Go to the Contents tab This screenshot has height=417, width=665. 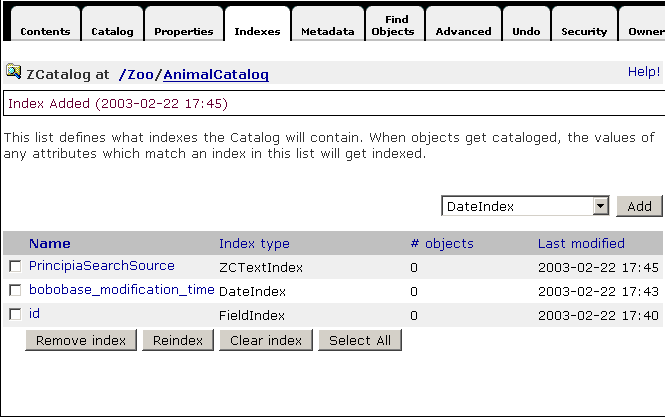[x=45, y=31]
